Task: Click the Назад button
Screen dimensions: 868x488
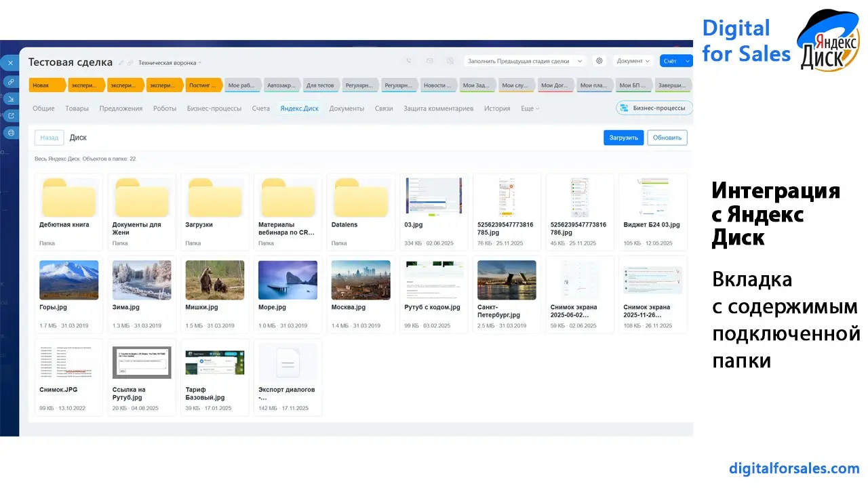Action: coord(50,138)
